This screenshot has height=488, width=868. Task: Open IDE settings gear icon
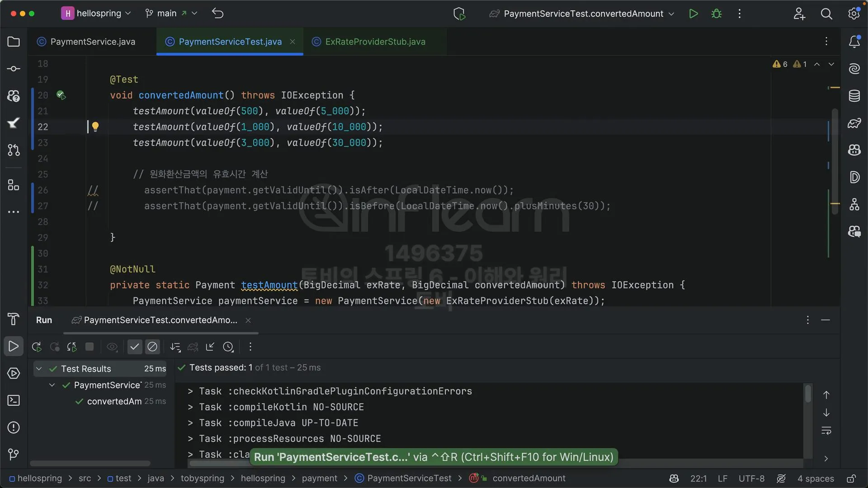click(x=854, y=14)
